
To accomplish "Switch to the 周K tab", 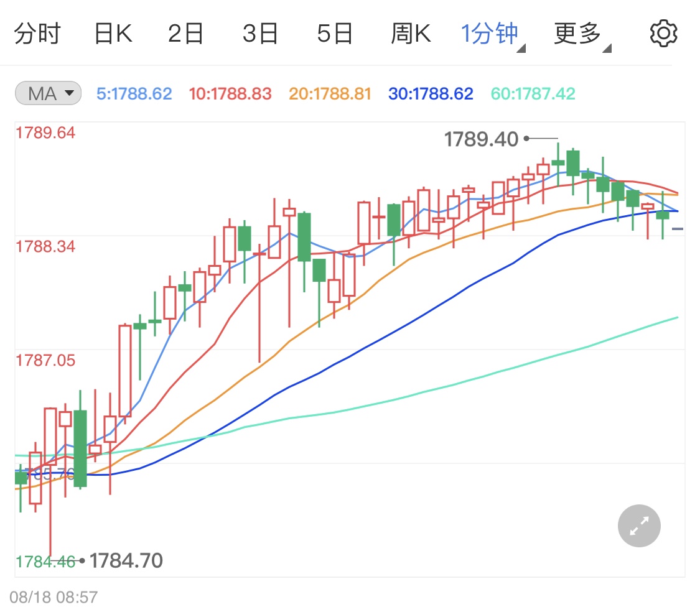I will 411,34.
